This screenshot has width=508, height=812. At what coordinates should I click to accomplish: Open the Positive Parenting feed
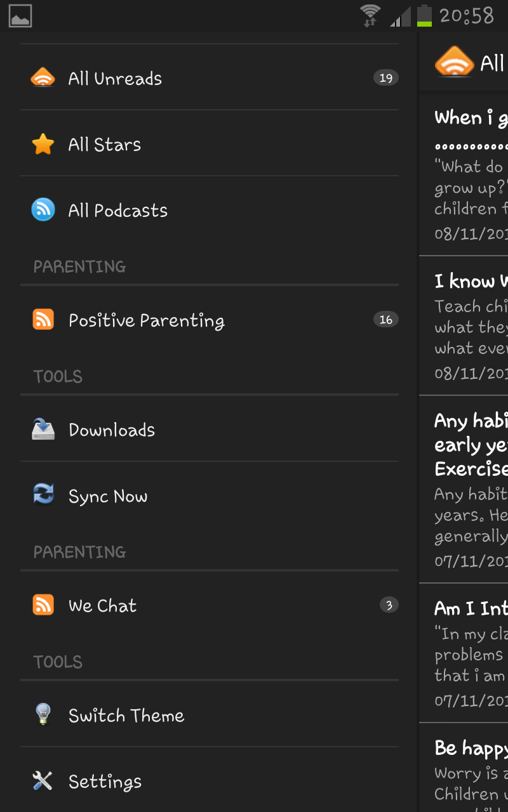coord(147,320)
